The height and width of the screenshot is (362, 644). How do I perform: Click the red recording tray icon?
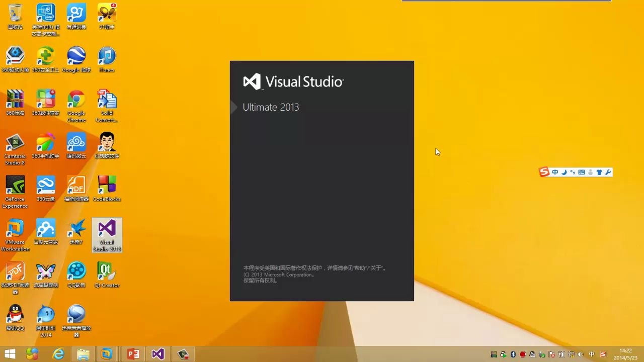[523, 354]
